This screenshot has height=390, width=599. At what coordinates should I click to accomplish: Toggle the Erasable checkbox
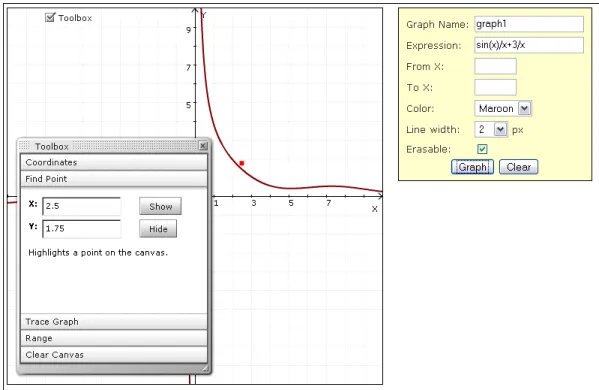tap(482, 149)
